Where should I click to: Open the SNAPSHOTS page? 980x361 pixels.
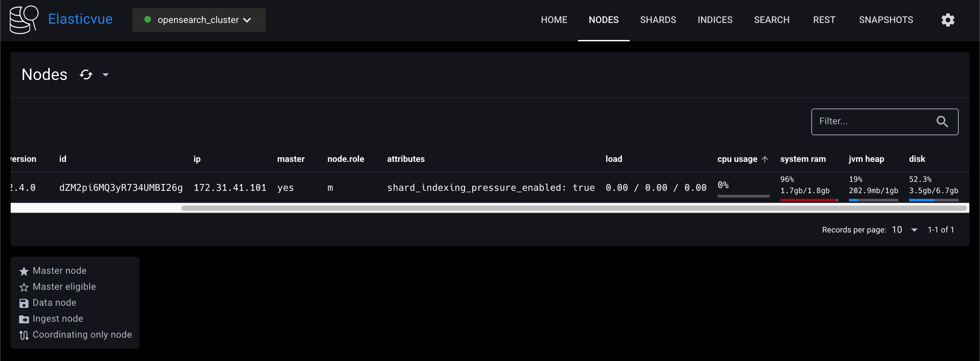click(x=886, y=20)
